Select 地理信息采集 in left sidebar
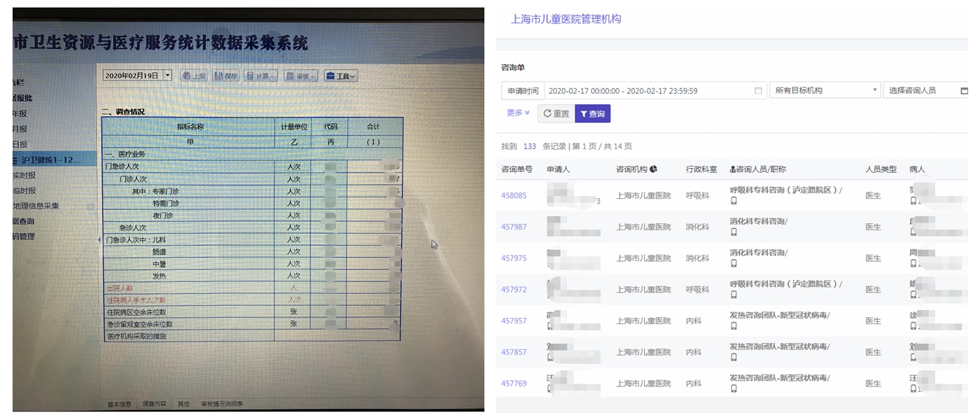The width and height of the screenshot is (980, 420). (x=36, y=206)
